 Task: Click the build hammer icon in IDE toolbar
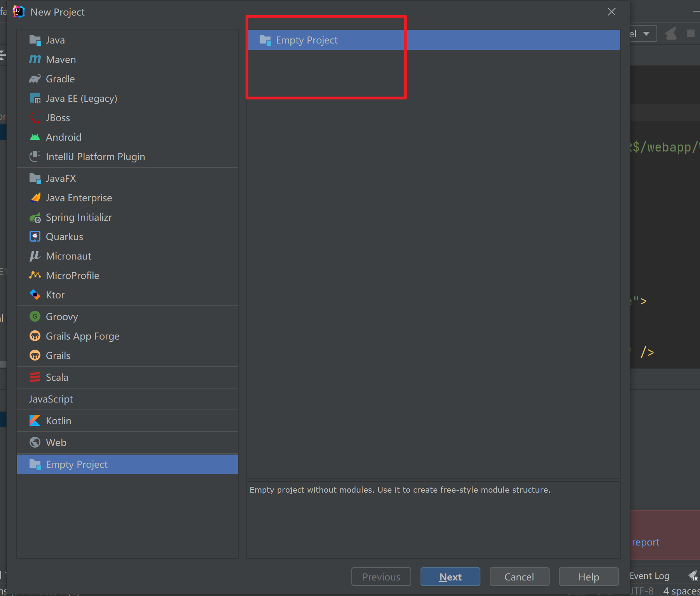[671, 34]
